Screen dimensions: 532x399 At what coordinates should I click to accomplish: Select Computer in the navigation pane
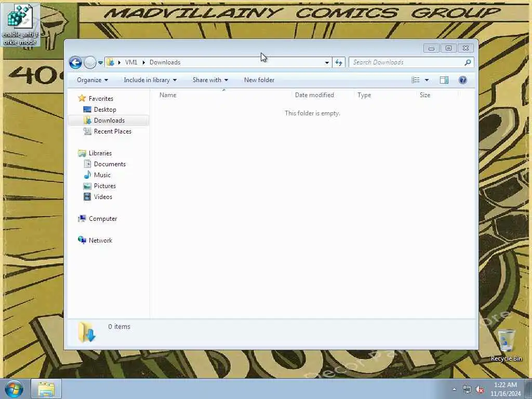pos(103,219)
